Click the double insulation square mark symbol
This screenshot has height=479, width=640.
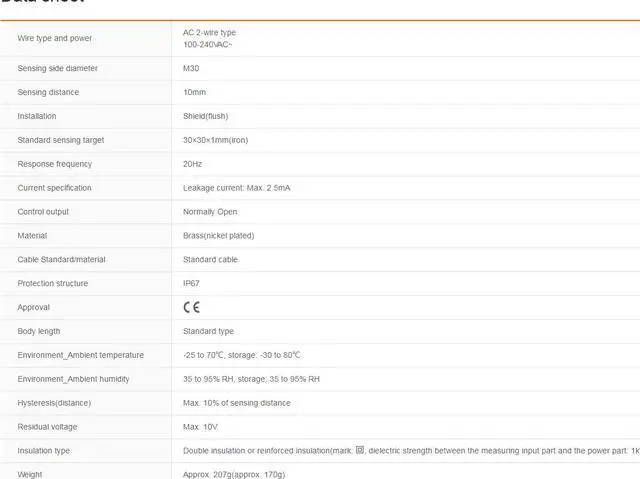pyautogui.click(x=360, y=451)
